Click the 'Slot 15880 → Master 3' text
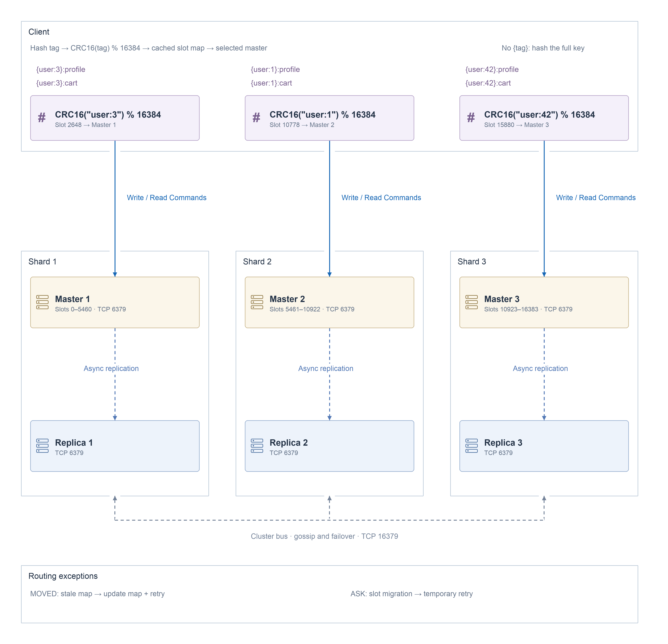Image resolution: width=668 pixels, height=644 pixels. point(517,125)
